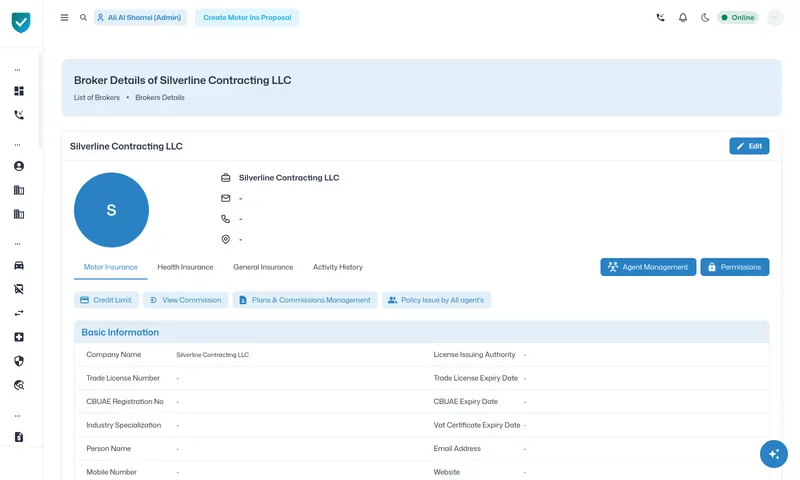Open the user avatar menu top-right
Viewport: 800px width, 480px height.
pyautogui.click(x=774, y=17)
